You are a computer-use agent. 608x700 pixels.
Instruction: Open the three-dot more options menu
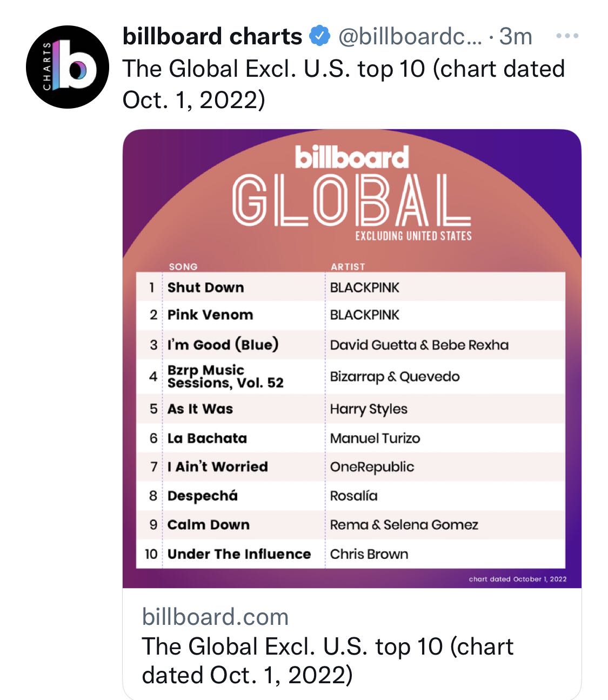[567, 36]
